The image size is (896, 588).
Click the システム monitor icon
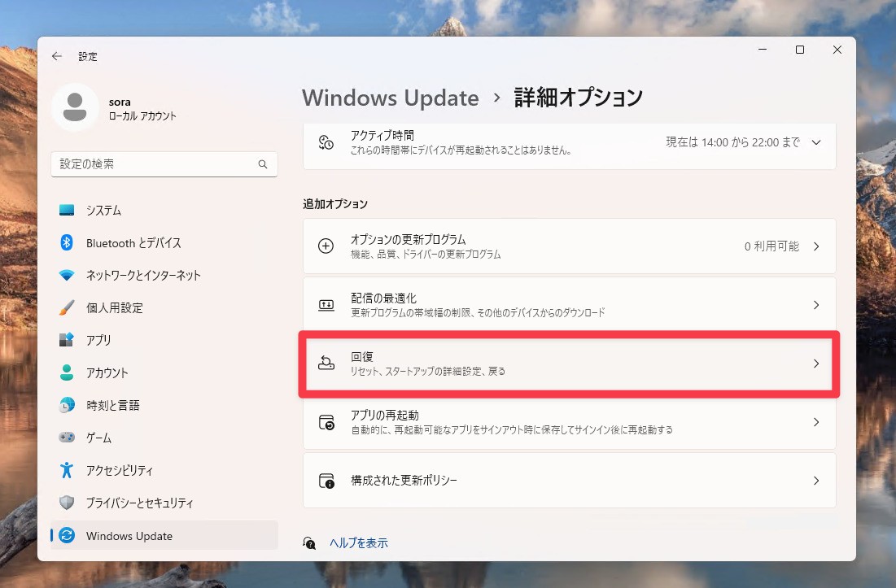tap(67, 210)
